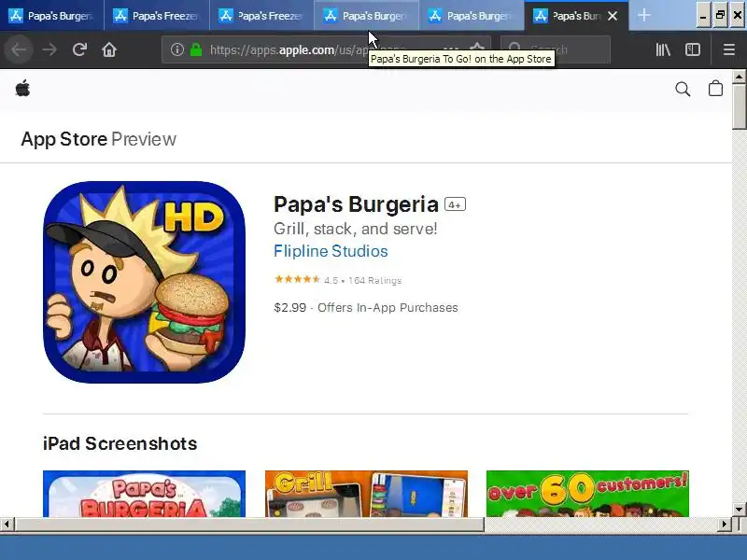The height and width of the screenshot is (560, 747).
Task: Click the App Store heading link
Action: pos(63,139)
